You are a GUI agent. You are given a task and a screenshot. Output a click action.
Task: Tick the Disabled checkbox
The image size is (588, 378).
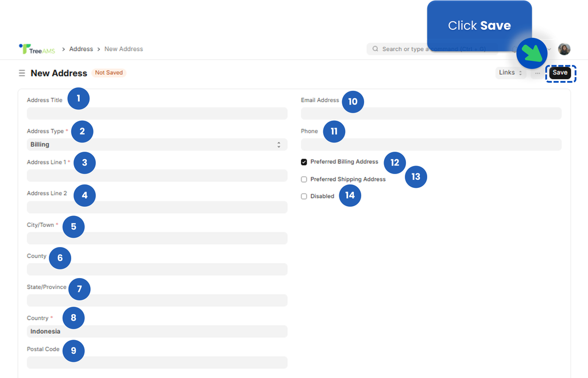pyautogui.click(x=304, y=196)
